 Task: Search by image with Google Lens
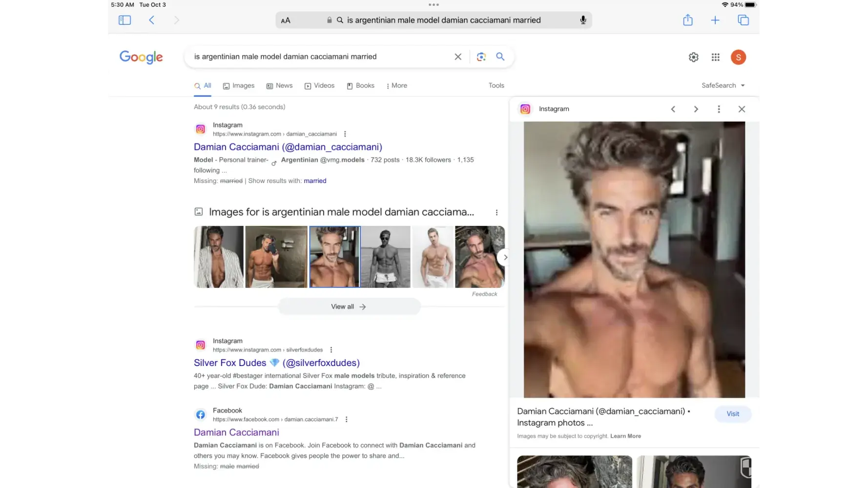[x=481, y=57]
